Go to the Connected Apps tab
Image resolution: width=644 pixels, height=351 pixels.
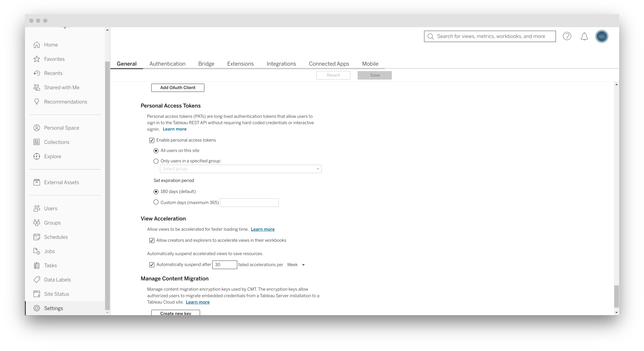tap(329, 64)
